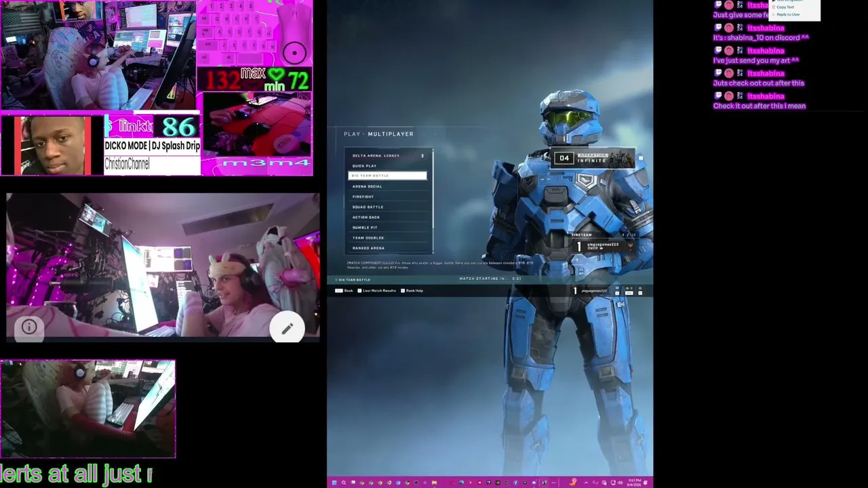Open the Windows Start menu
The height and width of the screenshot is (488, 868).
coord(334,483)
